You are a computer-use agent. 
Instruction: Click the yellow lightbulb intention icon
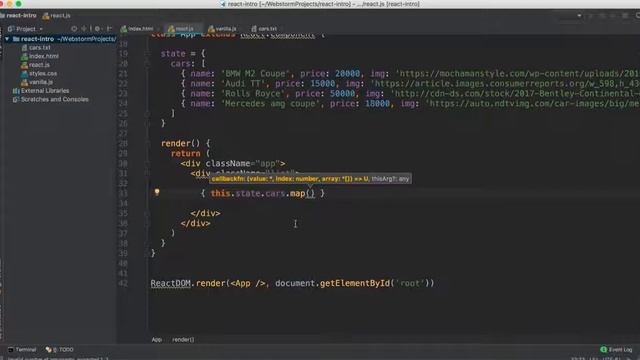pos(157,192)
